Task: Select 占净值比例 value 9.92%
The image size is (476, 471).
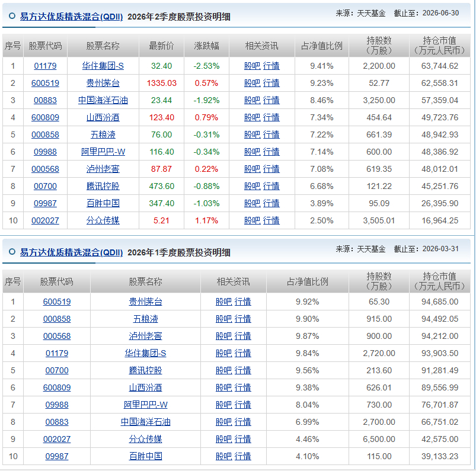Action: click(308, 302)
